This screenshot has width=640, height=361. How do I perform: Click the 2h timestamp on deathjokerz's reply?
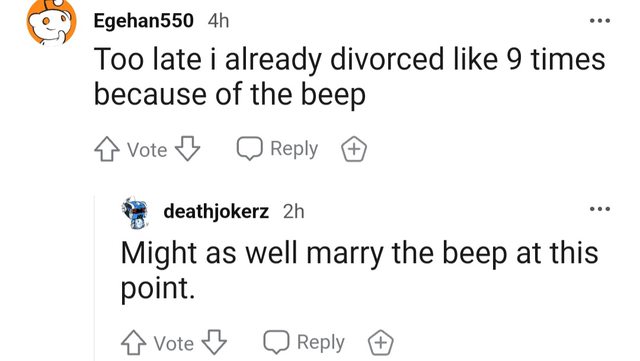[293, 212]
